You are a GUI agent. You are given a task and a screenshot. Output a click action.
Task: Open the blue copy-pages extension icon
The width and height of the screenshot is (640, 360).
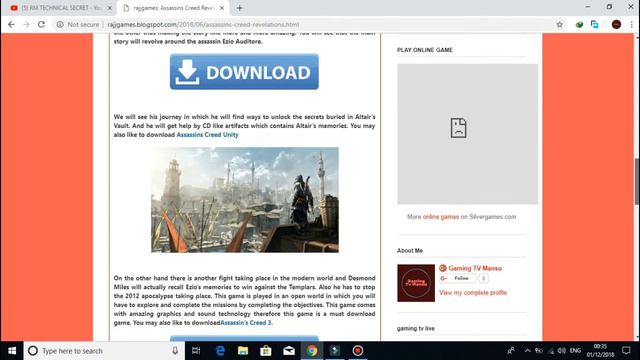pos(595,24)
